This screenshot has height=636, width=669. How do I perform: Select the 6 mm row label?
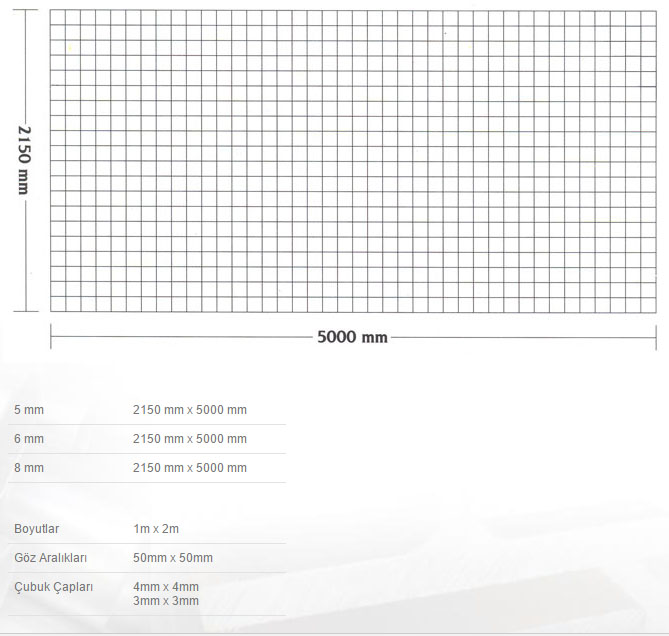[x=29, y=439]
